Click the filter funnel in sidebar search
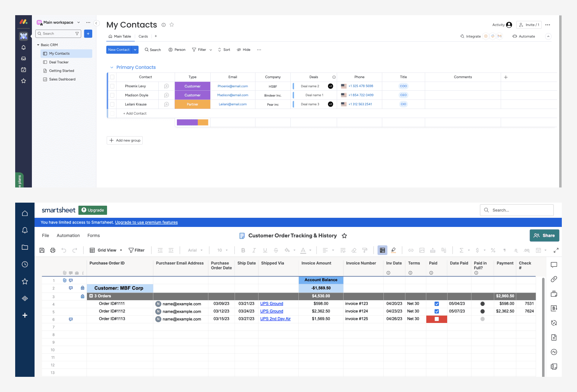 pos(77,34)
